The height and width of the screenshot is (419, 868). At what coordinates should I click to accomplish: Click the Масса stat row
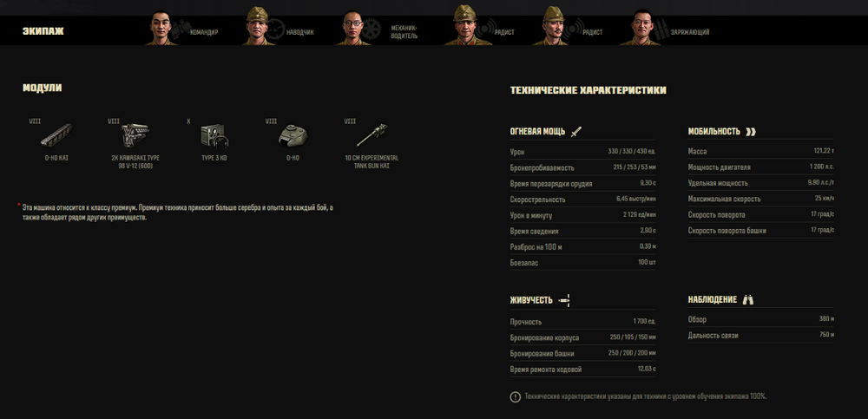(761, 151)
